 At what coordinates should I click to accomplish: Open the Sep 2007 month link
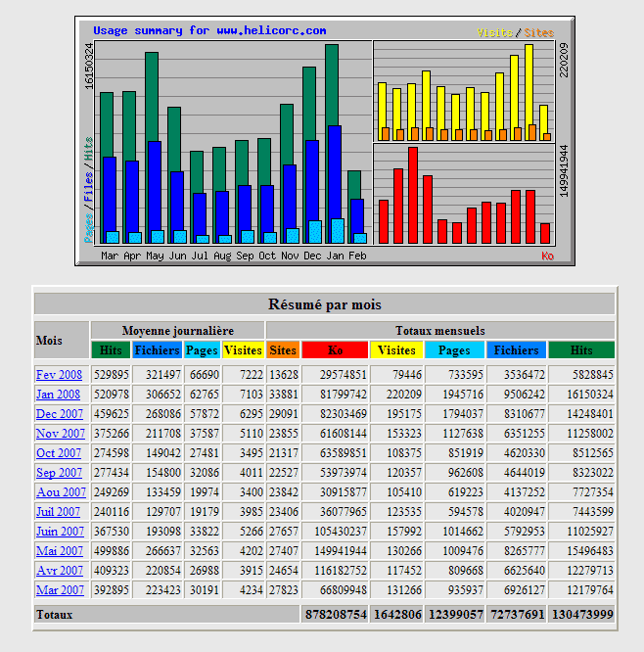click(59, 473)
